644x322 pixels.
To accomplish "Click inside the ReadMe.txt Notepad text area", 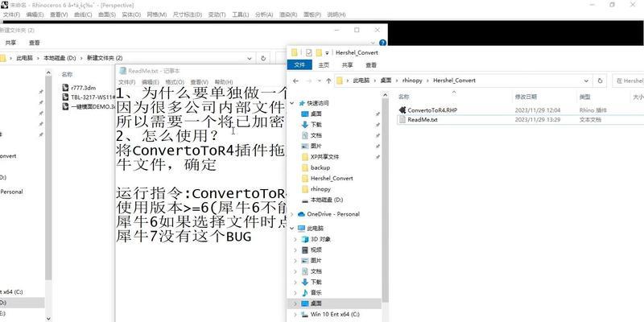I will pos(201,205).
